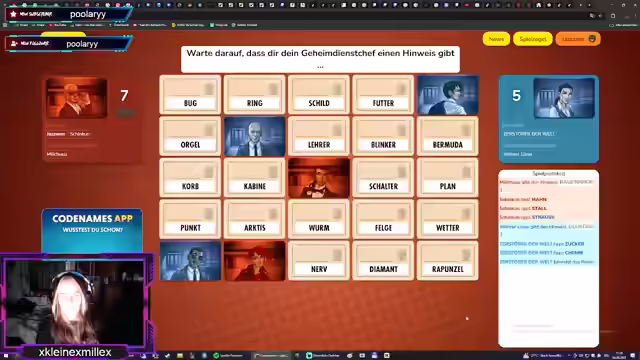Click the revealed red agent card beside NERV

point(255,261)
